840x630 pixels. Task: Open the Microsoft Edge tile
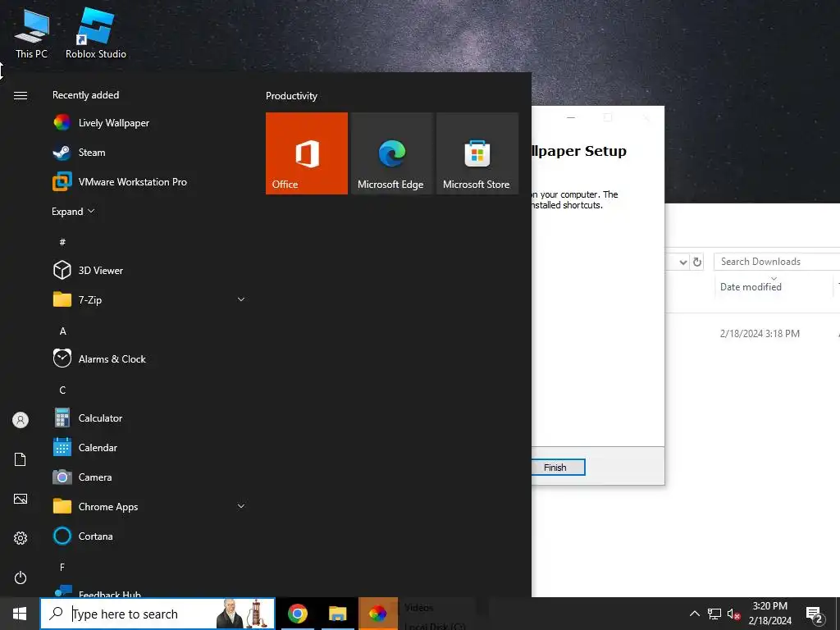391,153
